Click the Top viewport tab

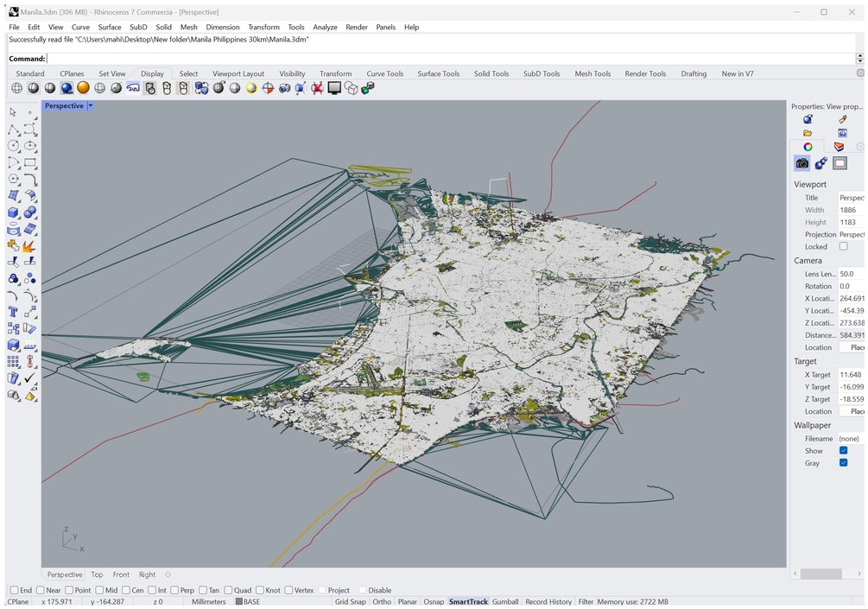tap(97, 574)
